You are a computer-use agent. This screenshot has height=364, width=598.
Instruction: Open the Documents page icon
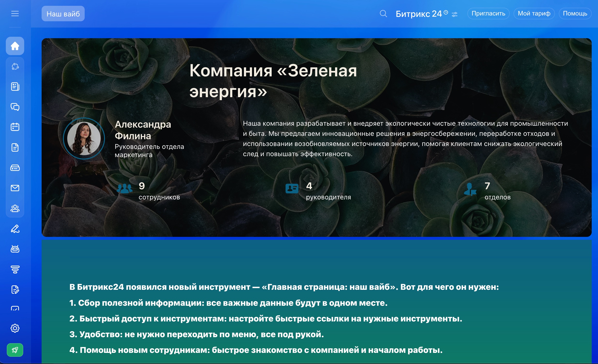point(15,147)
